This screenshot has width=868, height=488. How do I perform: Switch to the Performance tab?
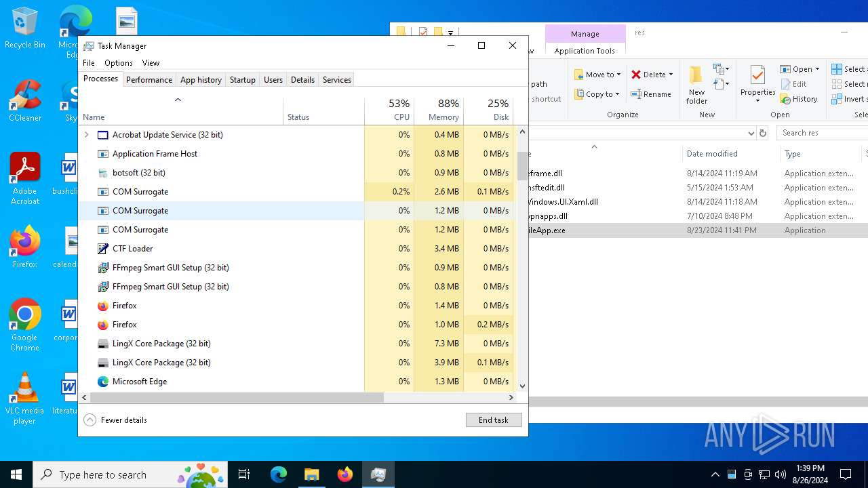pyautogui.click(x=149, y=79)
